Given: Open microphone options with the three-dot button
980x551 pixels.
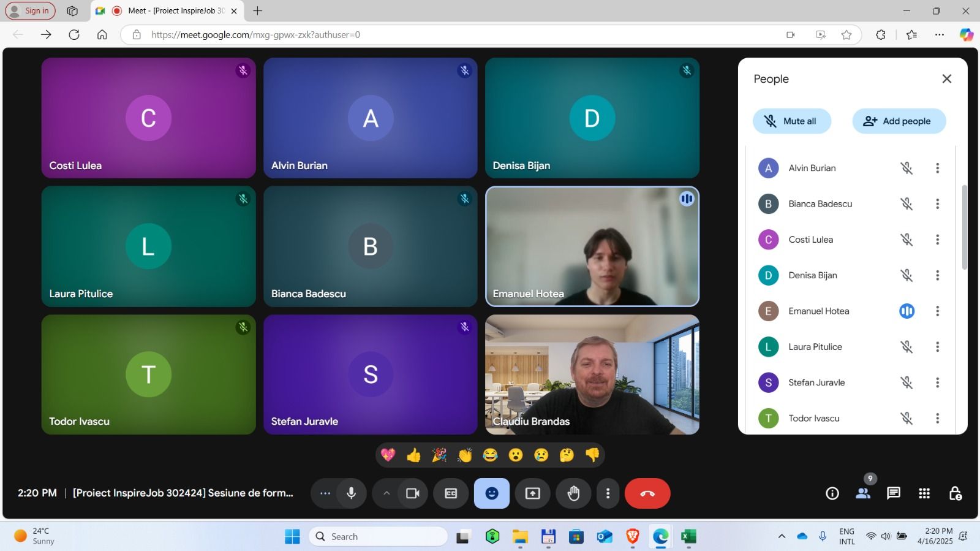Looking at the screenshot, I should point(325,493).
